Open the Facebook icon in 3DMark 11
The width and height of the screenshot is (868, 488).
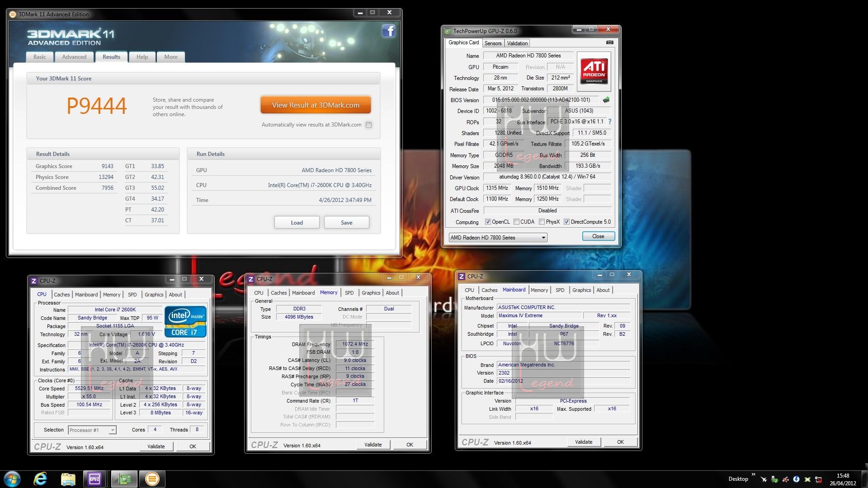click(x=388, y=31)
